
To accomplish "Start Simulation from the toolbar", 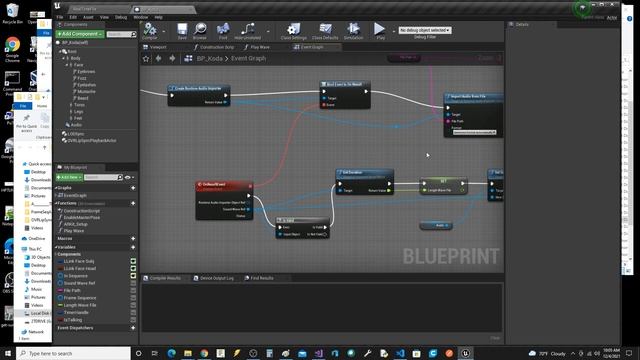I will 353,31.
